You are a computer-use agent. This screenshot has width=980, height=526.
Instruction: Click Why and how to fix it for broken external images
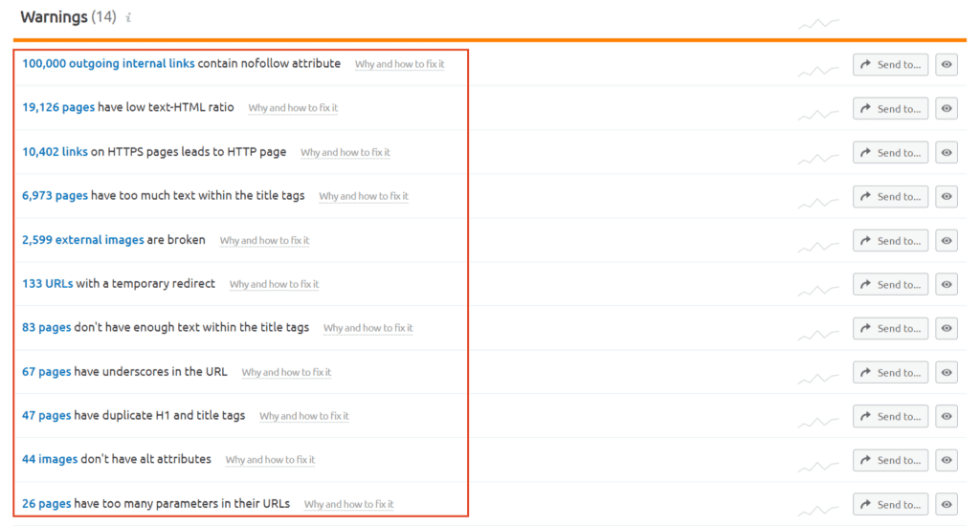[264, 240]
